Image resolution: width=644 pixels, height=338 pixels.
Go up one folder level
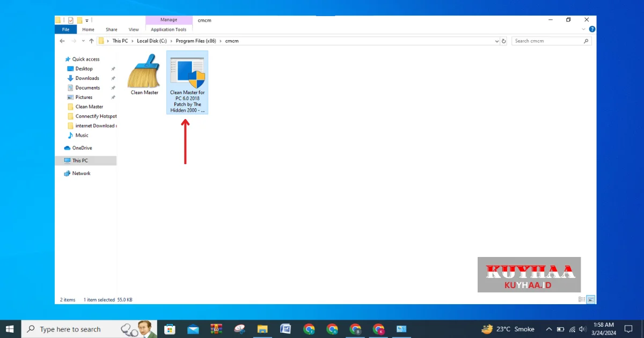91,41
